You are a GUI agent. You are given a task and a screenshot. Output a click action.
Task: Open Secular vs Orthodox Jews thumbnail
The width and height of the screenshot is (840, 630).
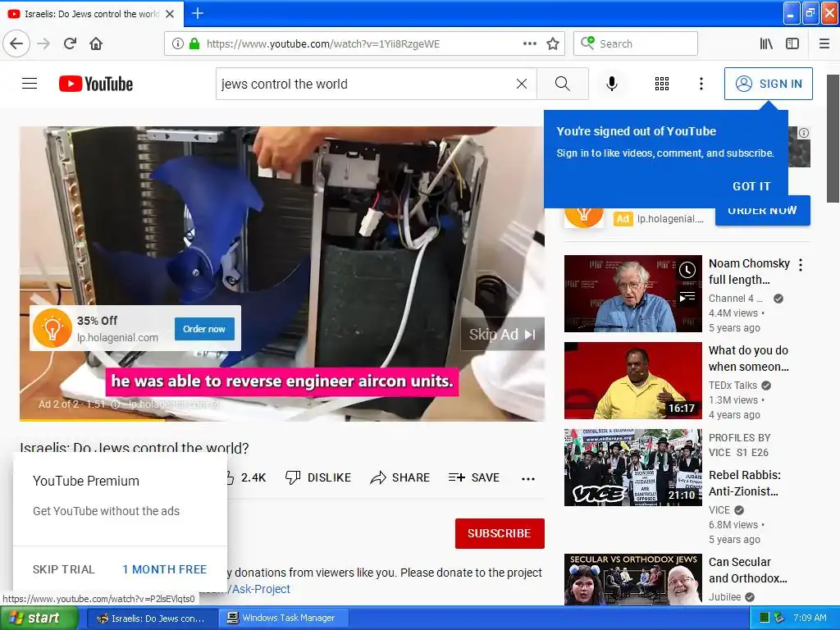632,579
